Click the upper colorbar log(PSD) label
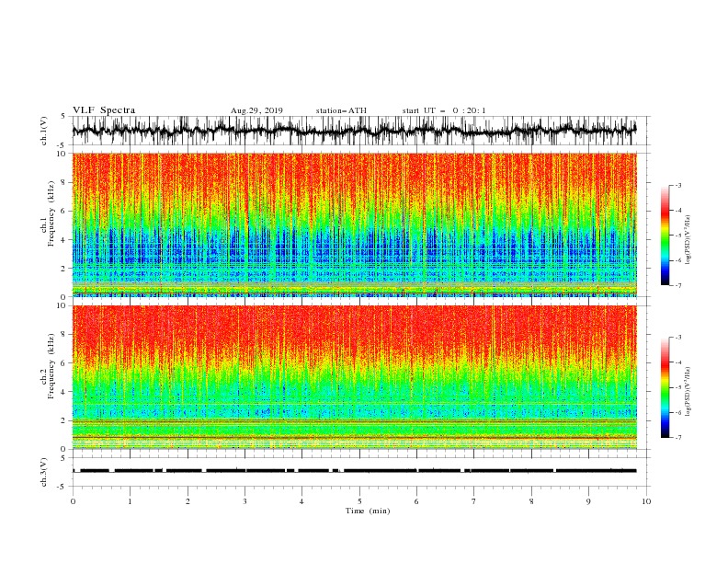The image size is (728, 563). pyautogui.click(x=688, y=240)
